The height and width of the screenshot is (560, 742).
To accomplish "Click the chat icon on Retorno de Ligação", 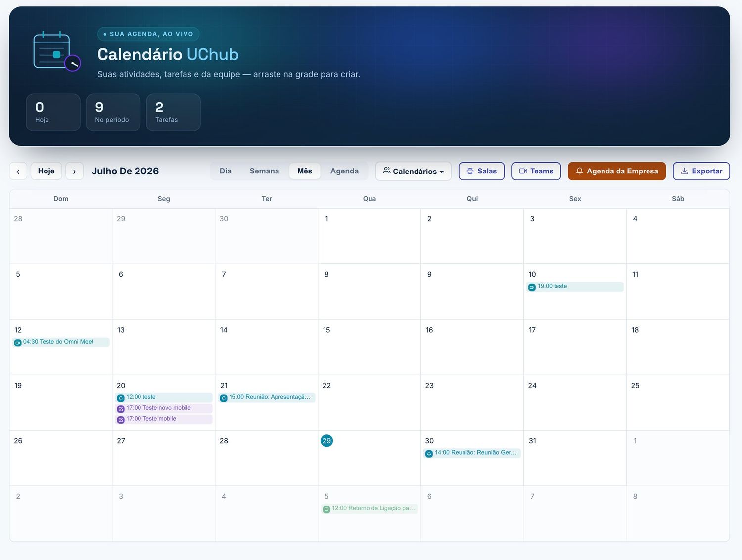I will click(326, 509).
